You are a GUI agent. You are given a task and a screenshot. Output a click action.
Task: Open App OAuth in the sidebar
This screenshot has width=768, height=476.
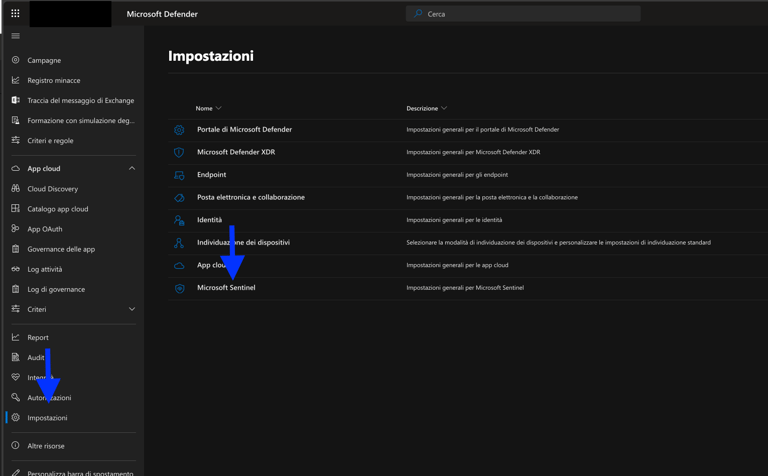tap(45, 229)
